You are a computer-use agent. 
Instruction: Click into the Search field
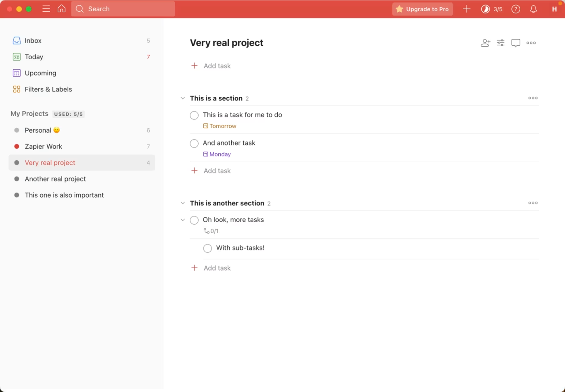[123, 9]
